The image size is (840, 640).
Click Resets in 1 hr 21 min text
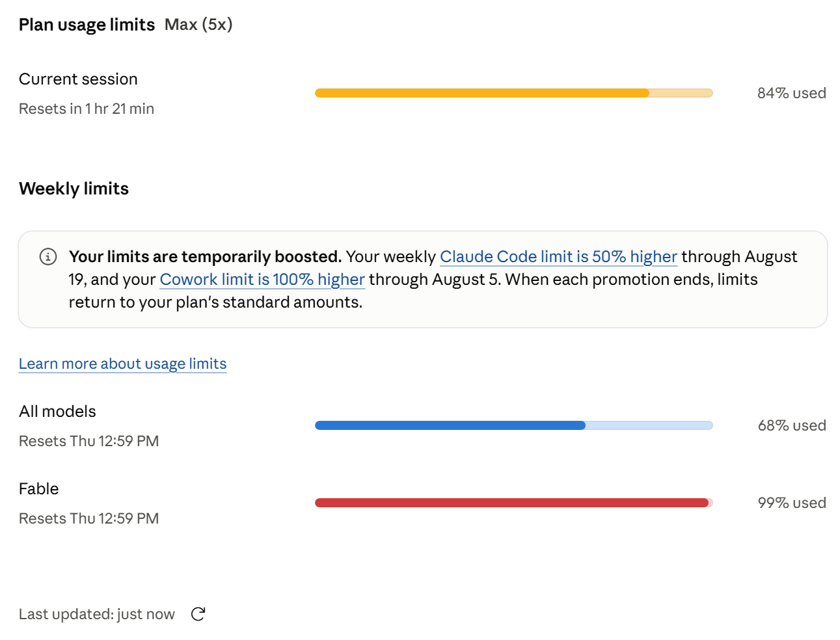(x=87, y=109)
